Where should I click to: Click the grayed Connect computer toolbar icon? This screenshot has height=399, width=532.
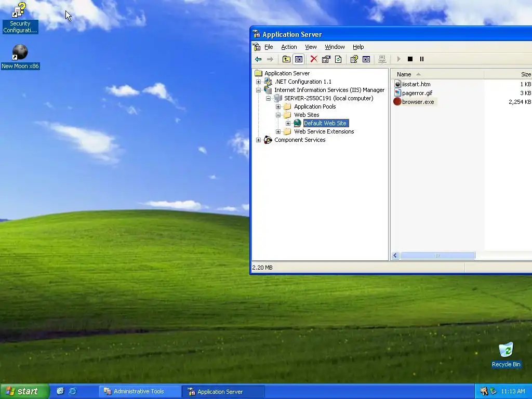pos(382,59)
